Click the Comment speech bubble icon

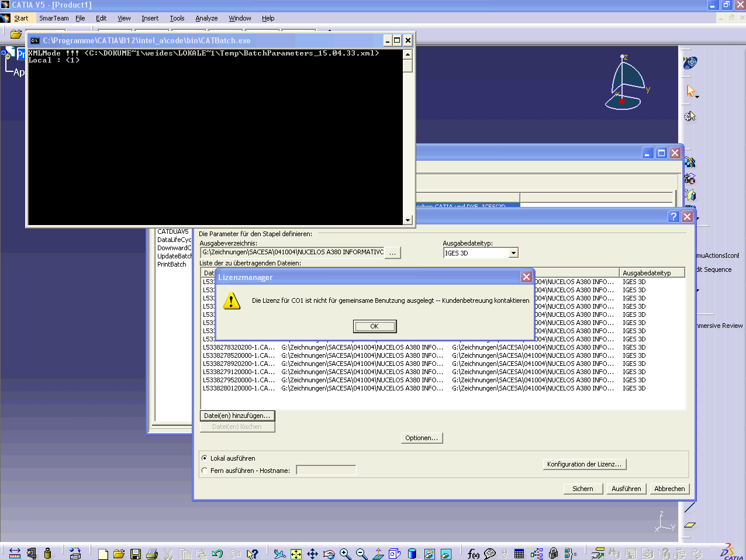(x=490, y=554)
